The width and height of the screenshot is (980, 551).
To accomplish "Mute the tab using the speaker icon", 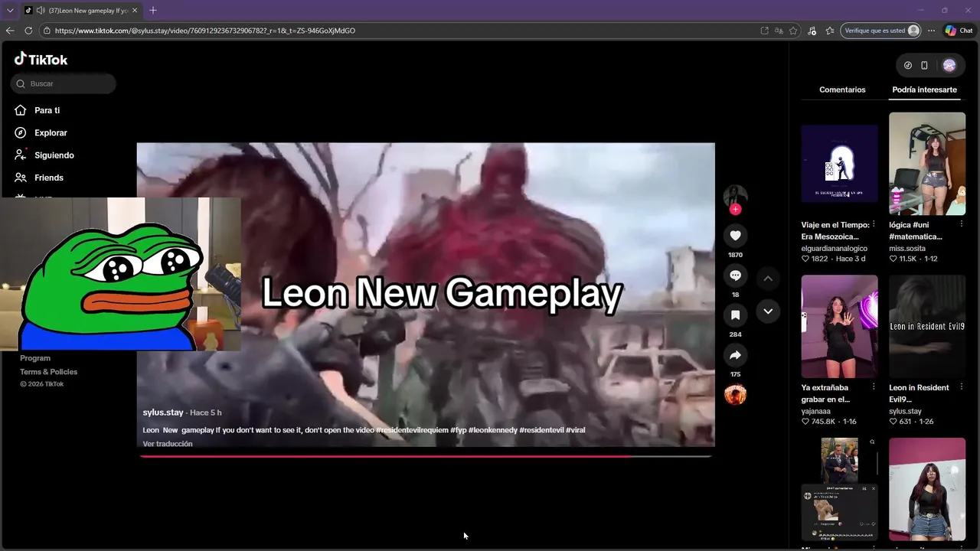I will coord(39,11).
